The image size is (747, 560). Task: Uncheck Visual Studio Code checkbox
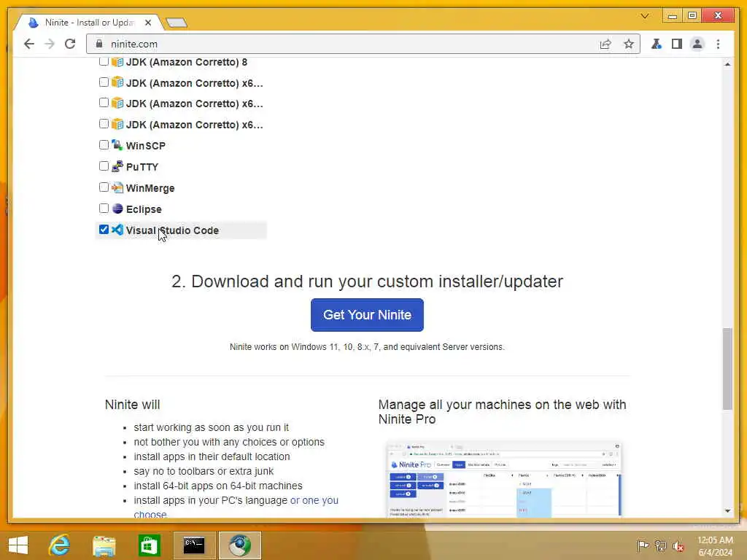coord(104,230)
